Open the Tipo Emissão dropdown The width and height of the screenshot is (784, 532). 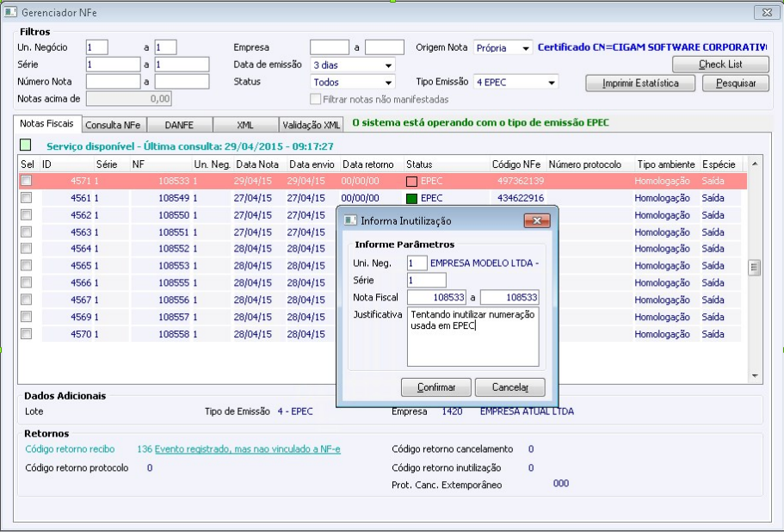[x=551, y=83]
